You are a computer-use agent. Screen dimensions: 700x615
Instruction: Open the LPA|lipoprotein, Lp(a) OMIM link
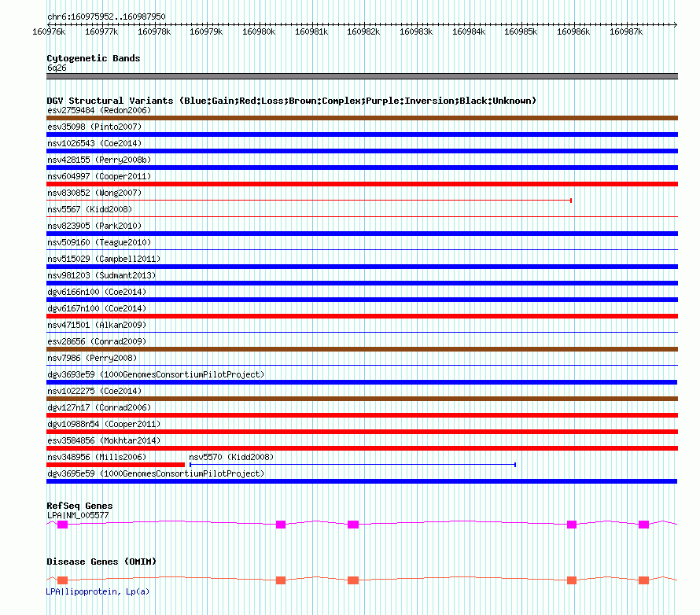[x=98, y=591]
